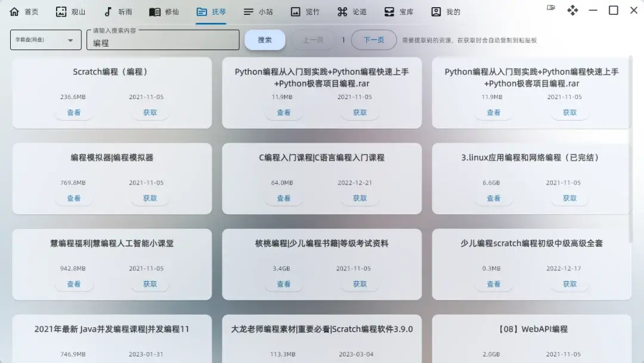Click 查看 on the Scratch编程 card

pyautogui.click(x=74, y=112)
